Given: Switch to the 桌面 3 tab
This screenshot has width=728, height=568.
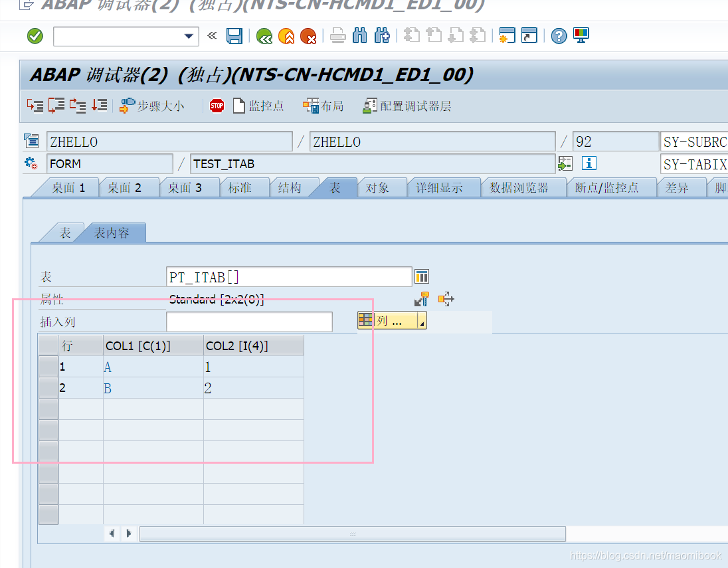Looking at the screenshot, I should (185, 187).
